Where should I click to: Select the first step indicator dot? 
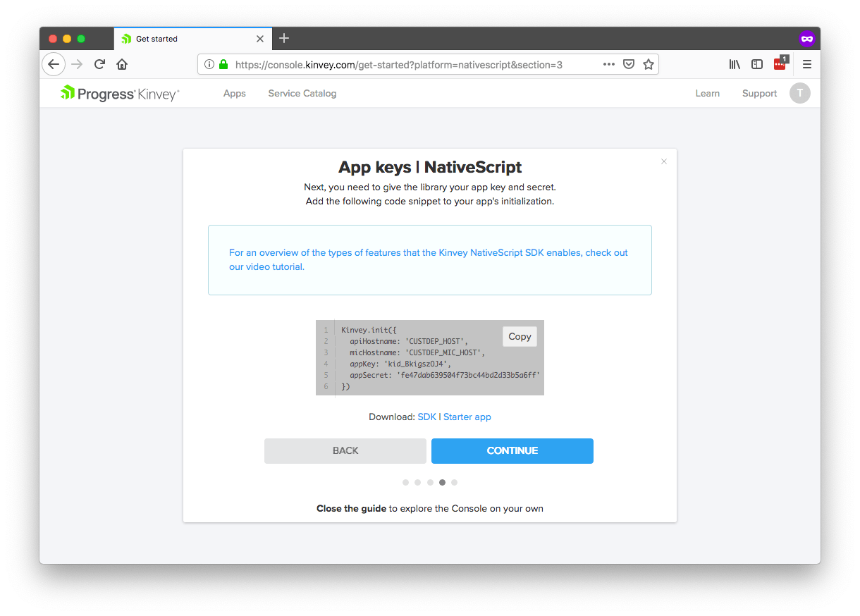pyautogui.click(x=405, y=483)
